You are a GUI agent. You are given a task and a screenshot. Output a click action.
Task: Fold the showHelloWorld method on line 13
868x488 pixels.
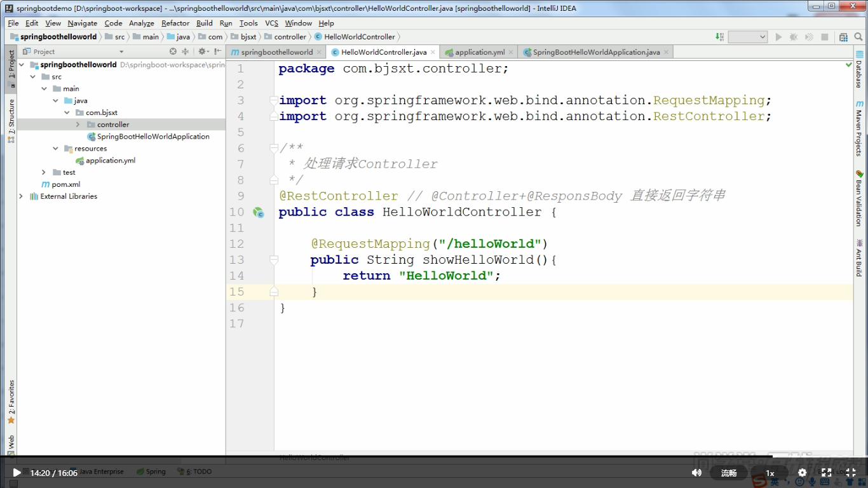coord(273,260)
